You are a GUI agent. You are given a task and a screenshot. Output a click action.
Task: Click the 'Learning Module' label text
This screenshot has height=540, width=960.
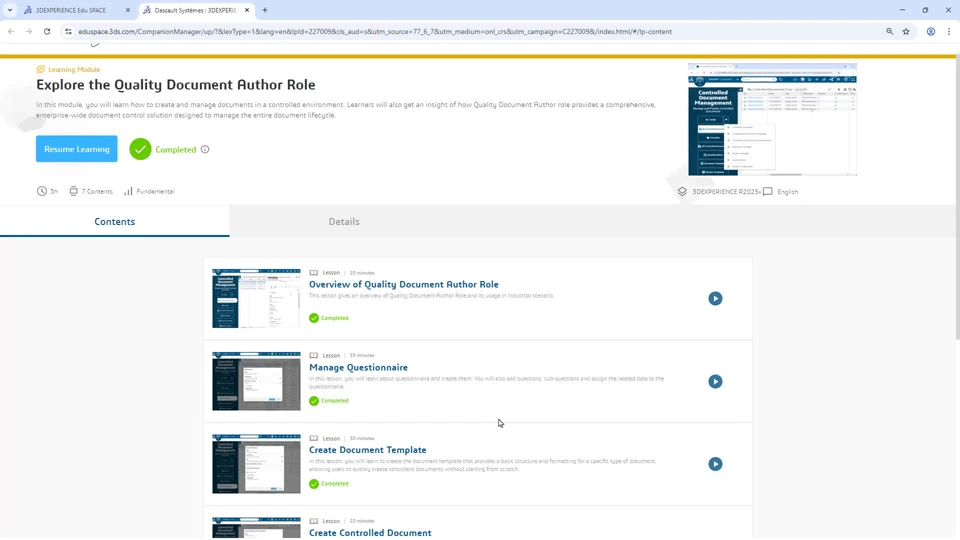74,69
